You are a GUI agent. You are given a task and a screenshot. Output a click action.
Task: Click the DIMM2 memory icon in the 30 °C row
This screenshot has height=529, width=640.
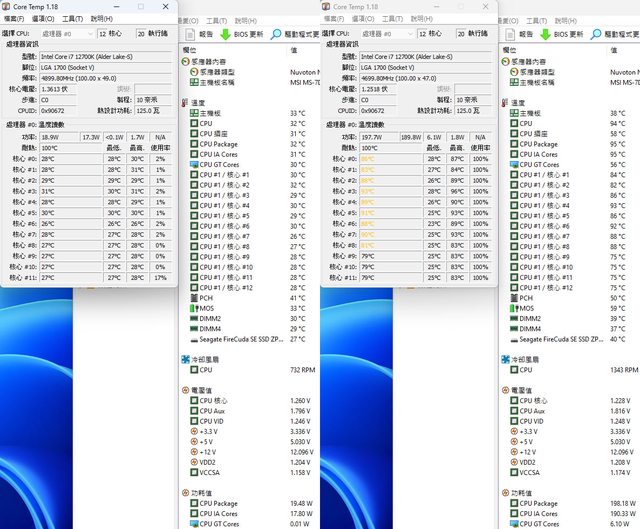[194, 318]
